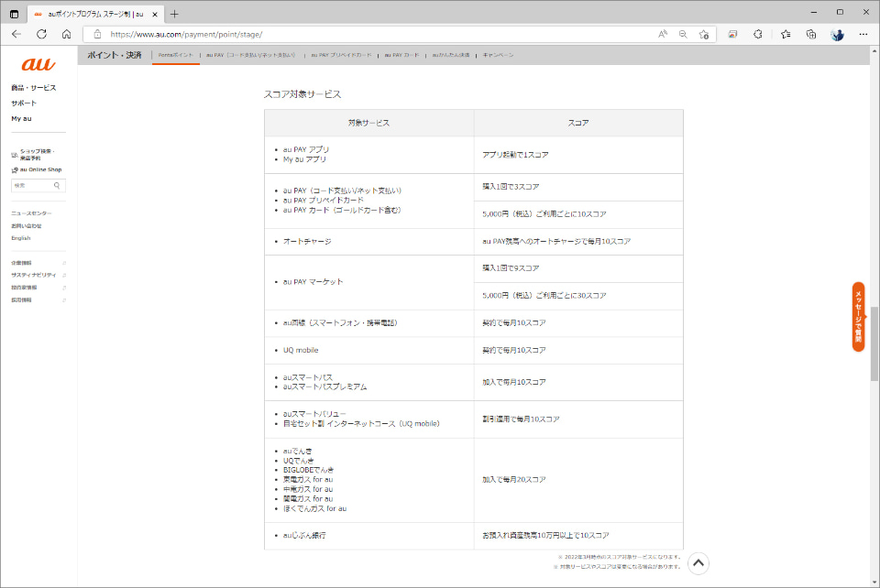Switch site to English
The image size is (880, 588).
point(21,238)
